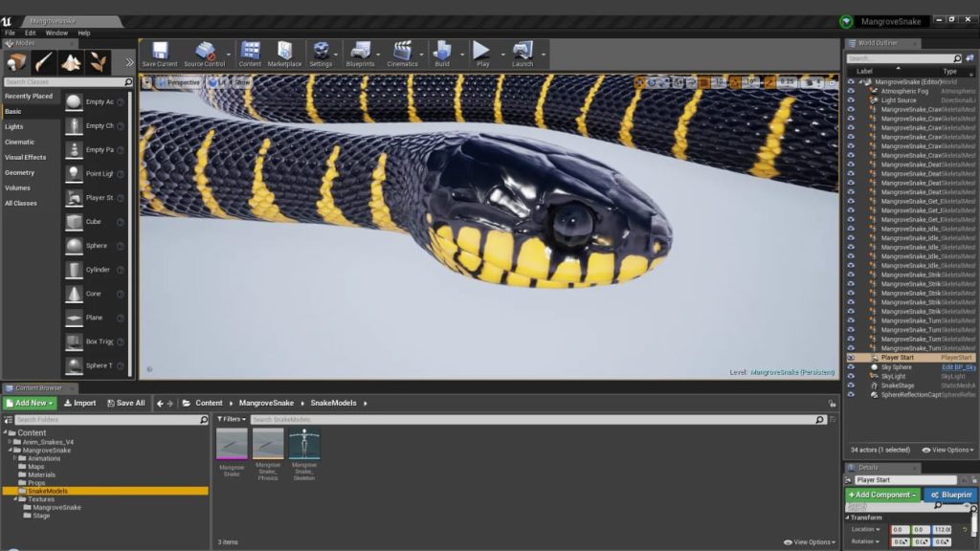Select the MangroveSnake_Skeleton asset thumbnail
The image size is (980, 551).
tap(304, 446)
